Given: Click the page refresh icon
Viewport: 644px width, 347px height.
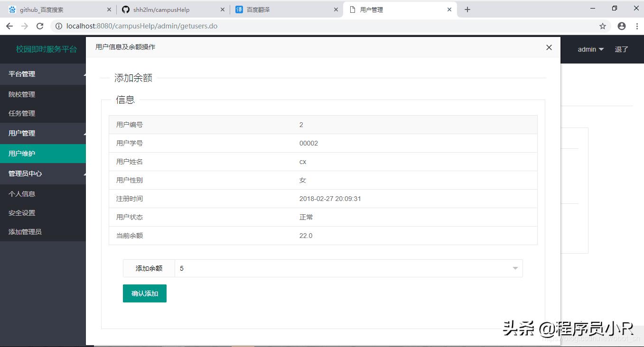Looking at the screenshot, I should click(x=40, y=26).
